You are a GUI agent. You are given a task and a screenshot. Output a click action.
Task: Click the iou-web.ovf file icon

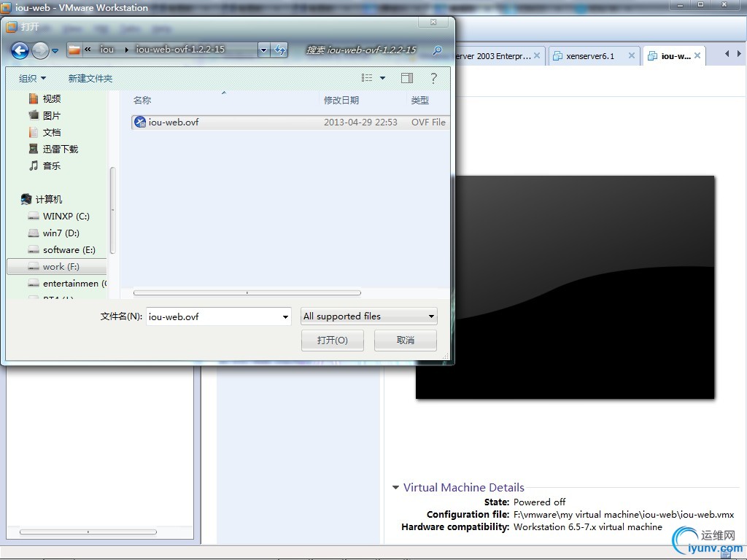pyautogui.click(x=139, y=122)
